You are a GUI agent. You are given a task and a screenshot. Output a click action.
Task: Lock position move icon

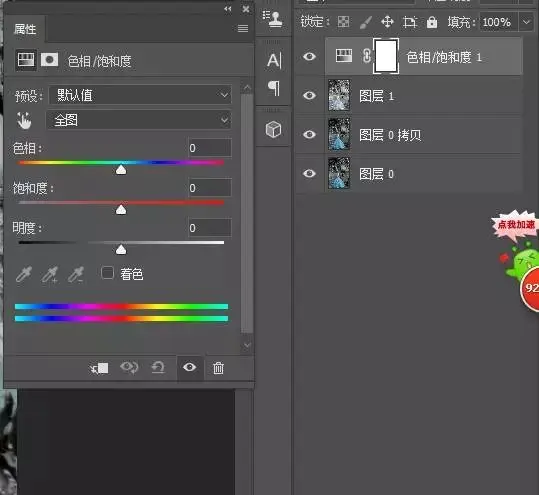387,22
